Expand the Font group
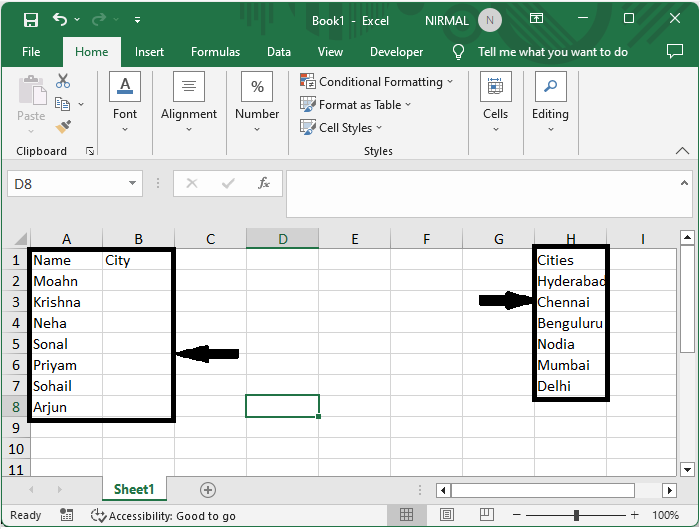The width and height of the screenshot is (700, 529). pos(125,102)
